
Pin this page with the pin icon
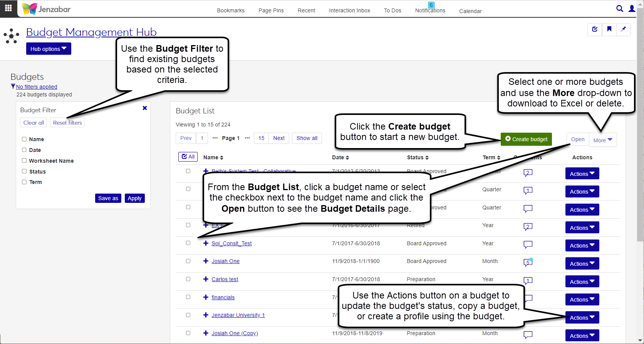tap(623, 29)
